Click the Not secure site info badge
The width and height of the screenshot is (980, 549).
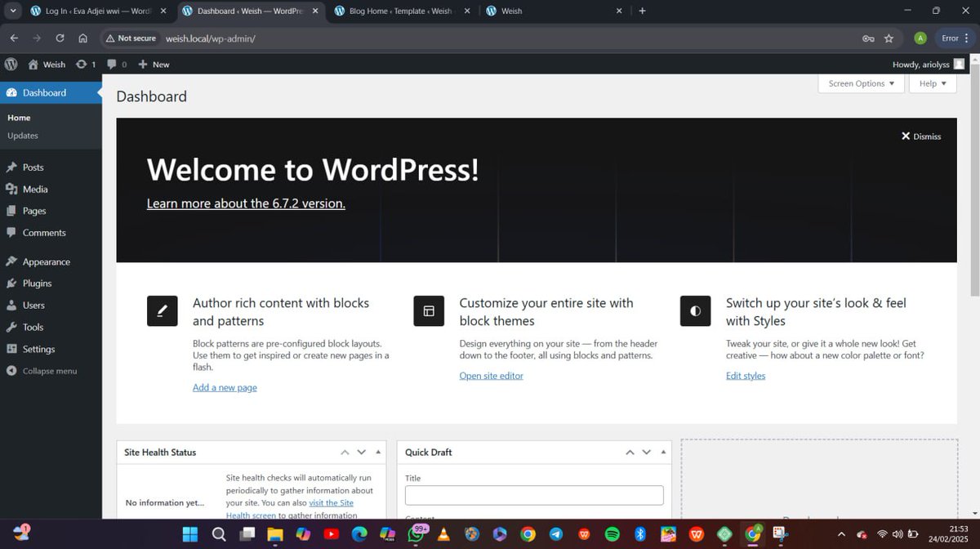tap(131, 38)
